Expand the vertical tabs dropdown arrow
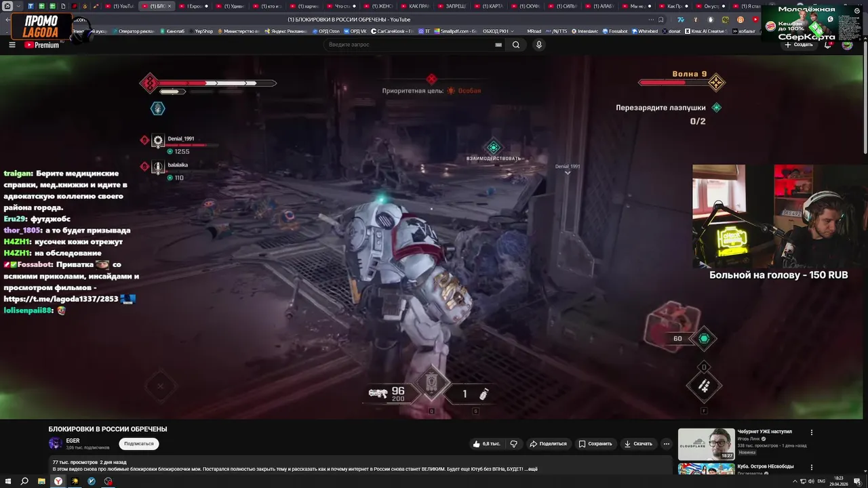Screen dimensions: 868x488 [x=19, y=6]
